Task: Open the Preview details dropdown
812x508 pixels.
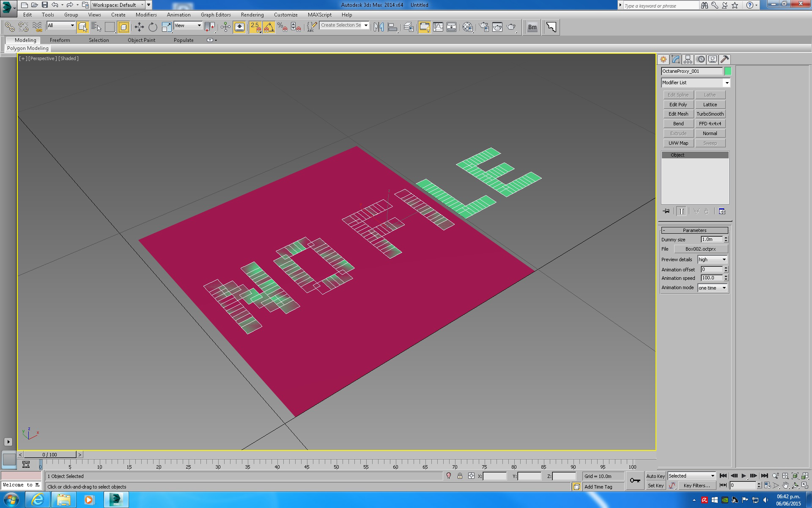Action: coord(712,260)
